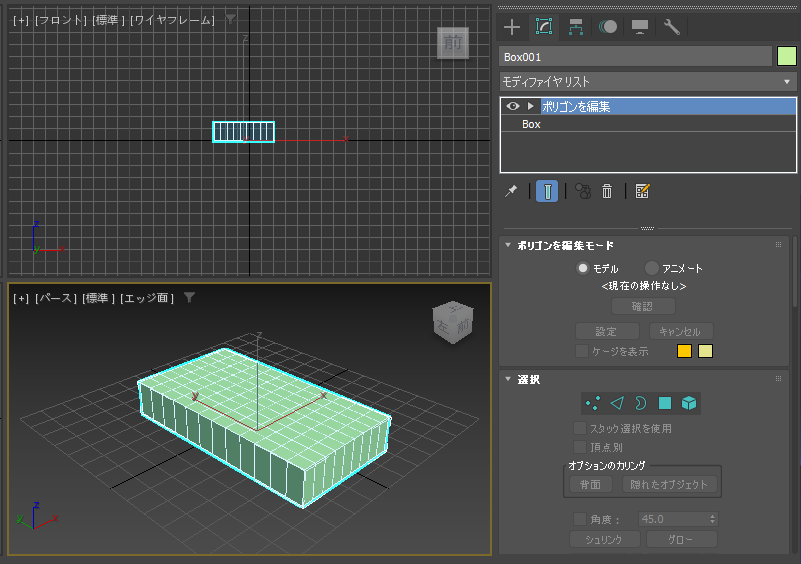Click the 設定 button

click(x=607, y=332)
